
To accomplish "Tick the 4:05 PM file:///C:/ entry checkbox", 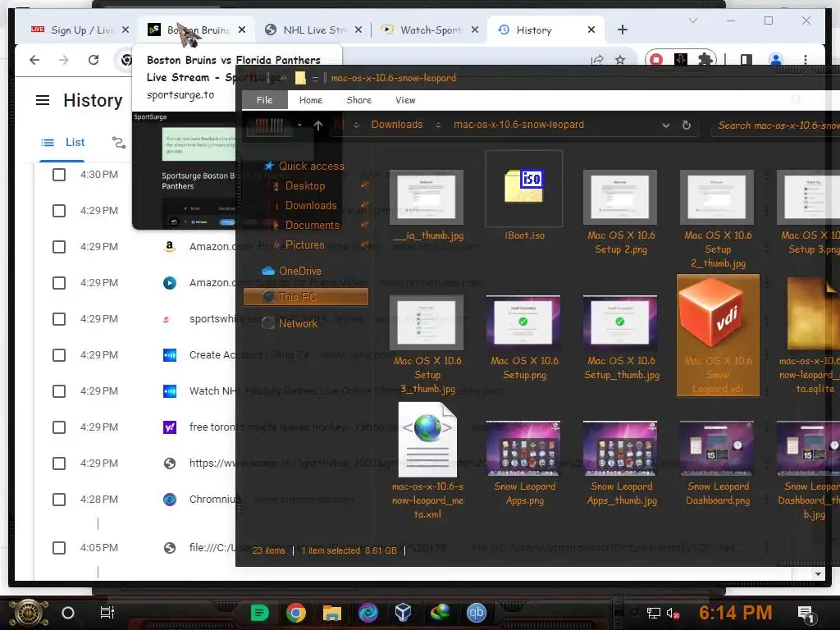I will coord(59,548).
